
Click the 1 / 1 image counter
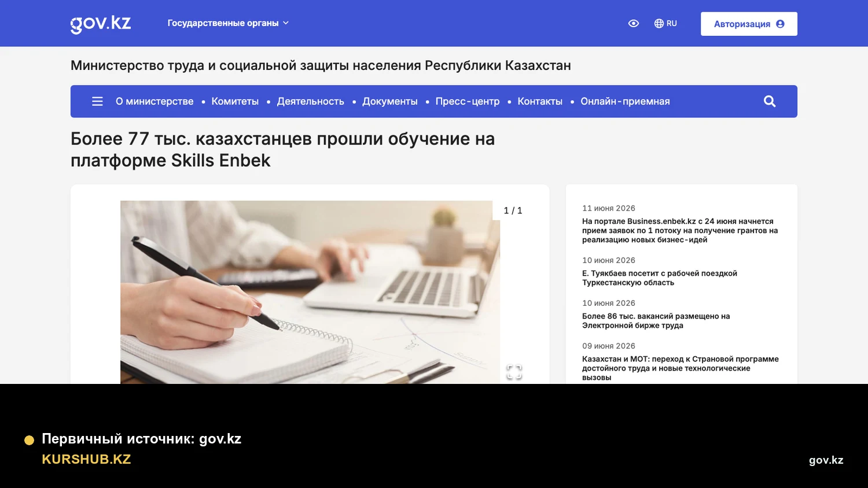point(513,210)
